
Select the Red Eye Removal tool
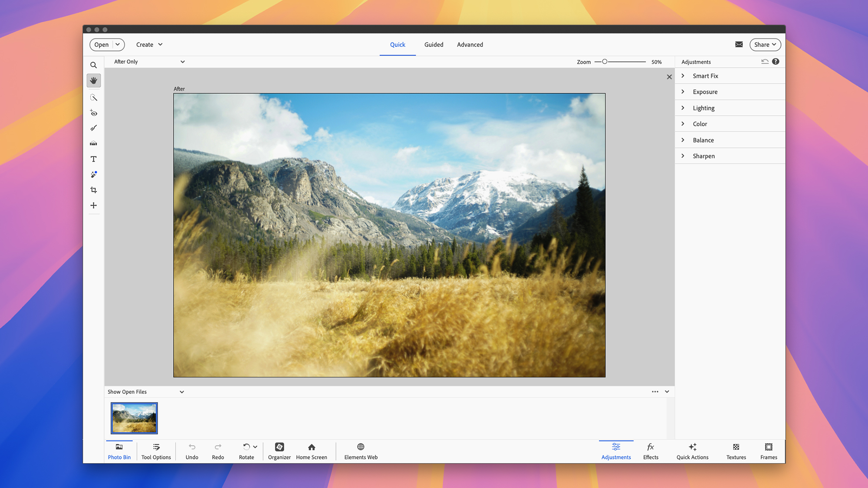tap(93, 113)
